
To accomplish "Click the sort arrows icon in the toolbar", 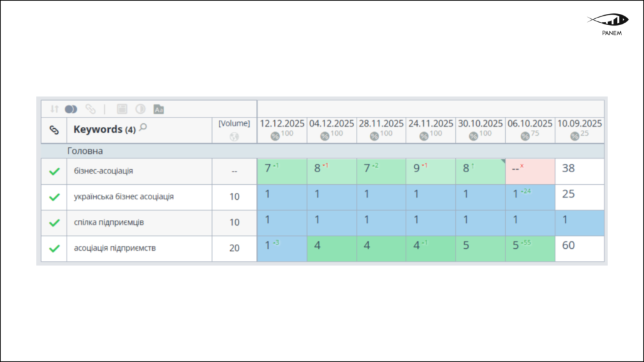I will pyautogui.click(x=53, y=109).
